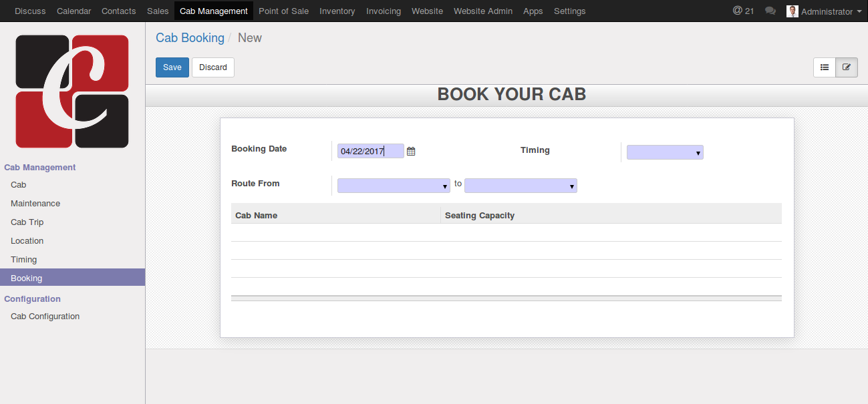Open the route destination dropdown after 'to'
The image size is (868, 404).
[x=521, y=186]
